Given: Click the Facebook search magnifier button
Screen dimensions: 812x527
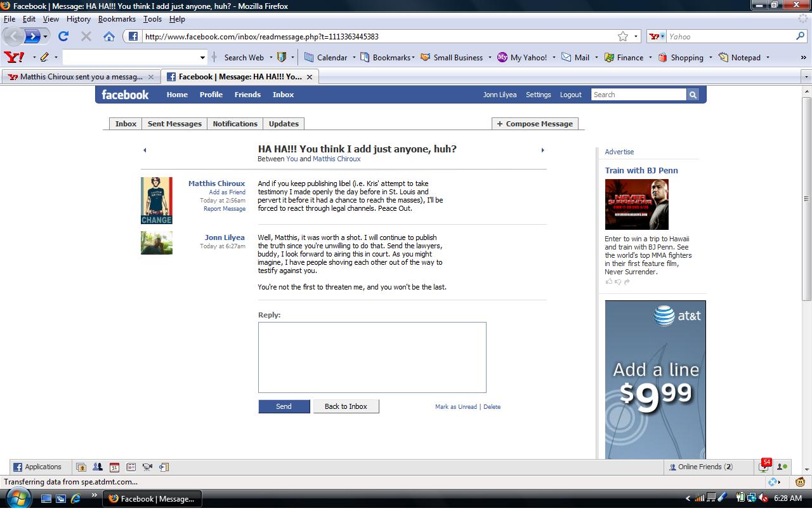Looking at the screenshot, I should (x=693, y=95).
